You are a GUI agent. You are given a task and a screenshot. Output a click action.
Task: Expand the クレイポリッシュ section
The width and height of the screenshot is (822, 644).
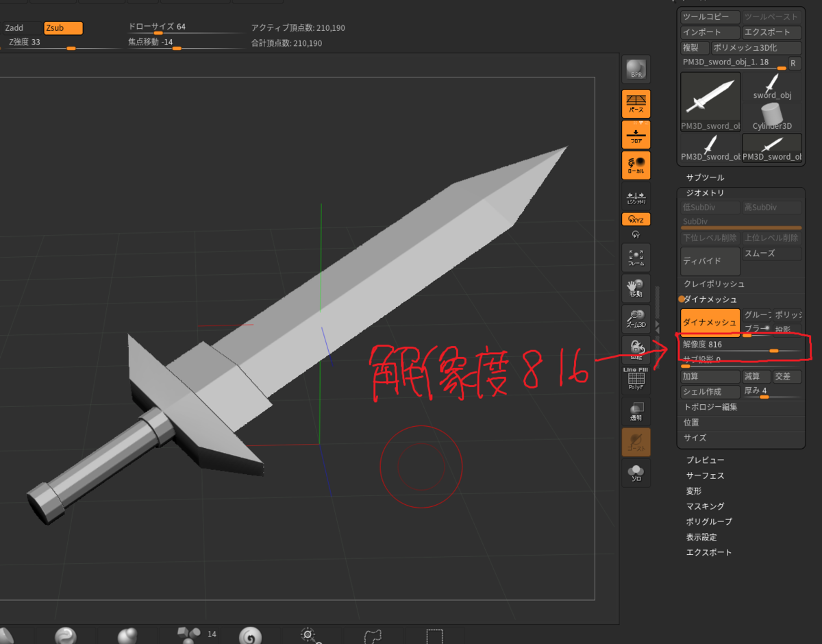pos(714,284)
